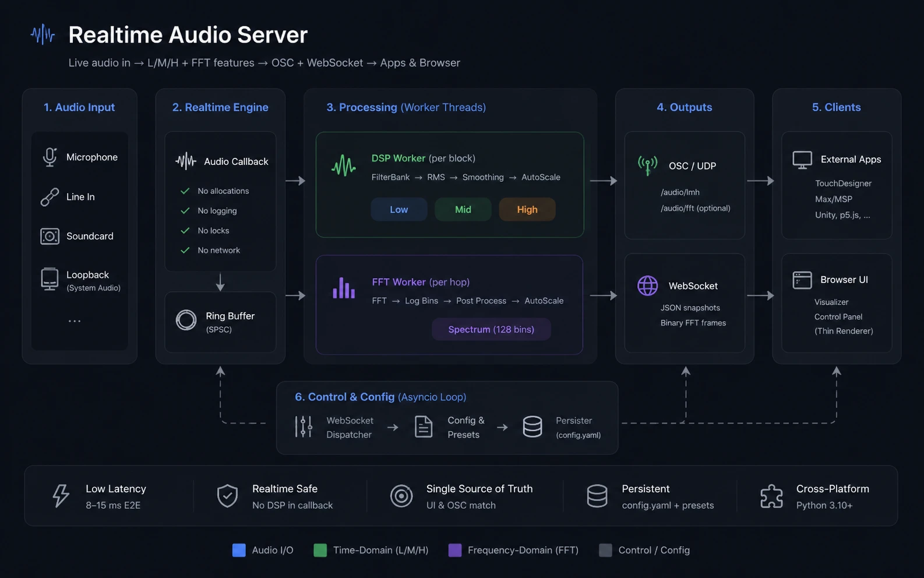
Task: Click the Low Latency lightning bolt icon
Action: pyautogui.click(x=61, y=496)
